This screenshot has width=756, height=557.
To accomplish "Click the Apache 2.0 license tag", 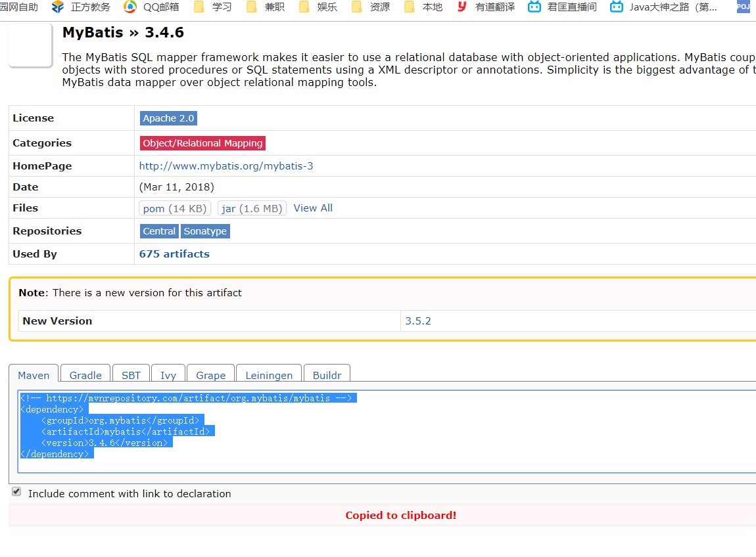I will click(x=168, y=118).
